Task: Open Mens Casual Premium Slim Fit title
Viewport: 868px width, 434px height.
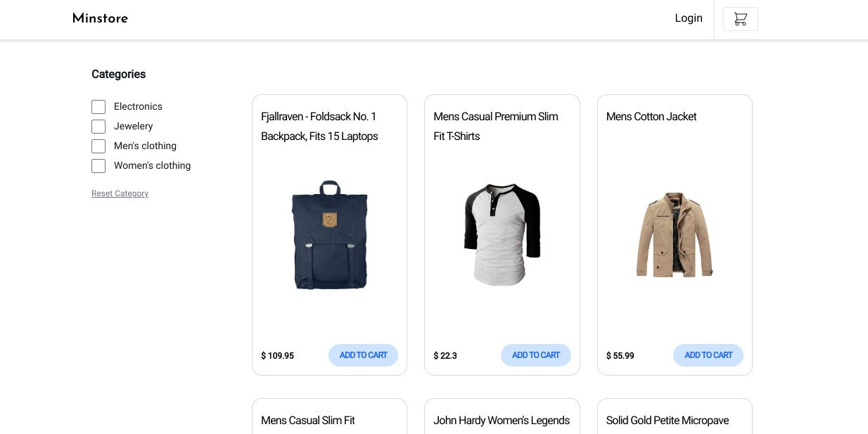Action: (495, 127)
